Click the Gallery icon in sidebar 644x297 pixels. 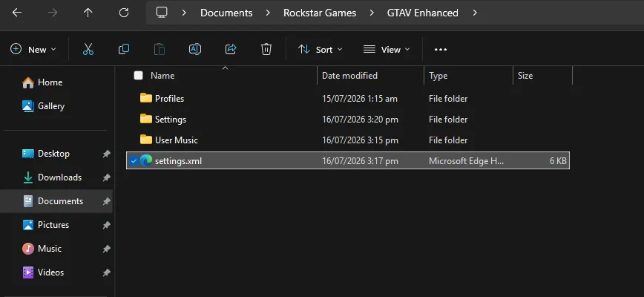(x=28, y=106)
